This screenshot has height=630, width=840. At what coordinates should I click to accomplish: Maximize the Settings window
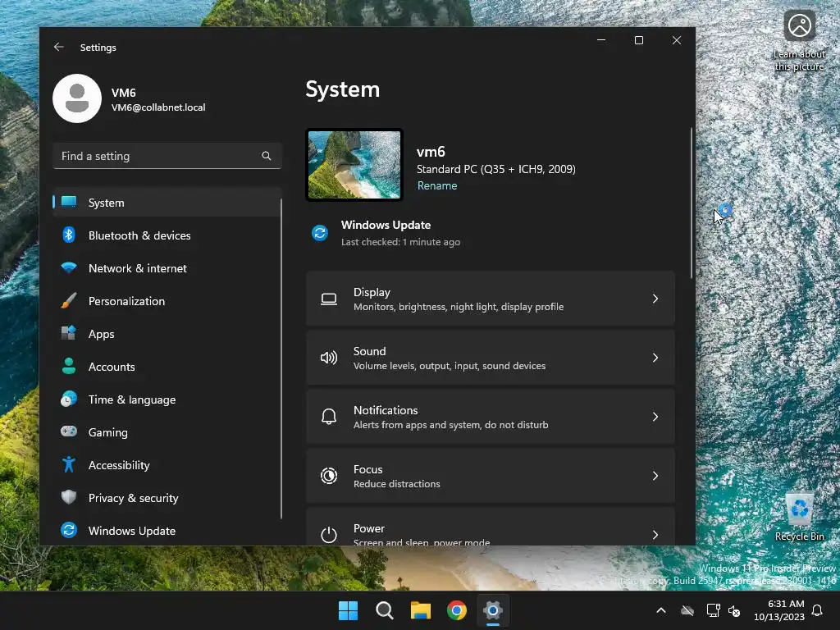pyautogui.click(x=638, y=40)
